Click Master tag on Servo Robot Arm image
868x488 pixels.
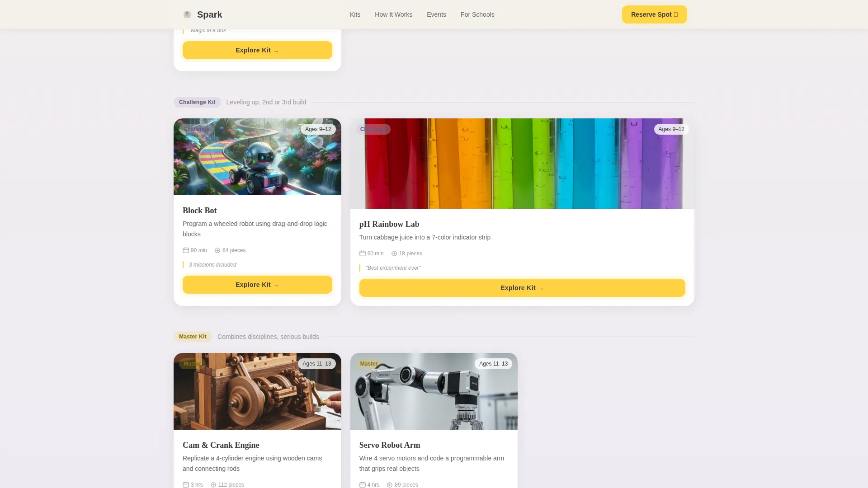369,364
